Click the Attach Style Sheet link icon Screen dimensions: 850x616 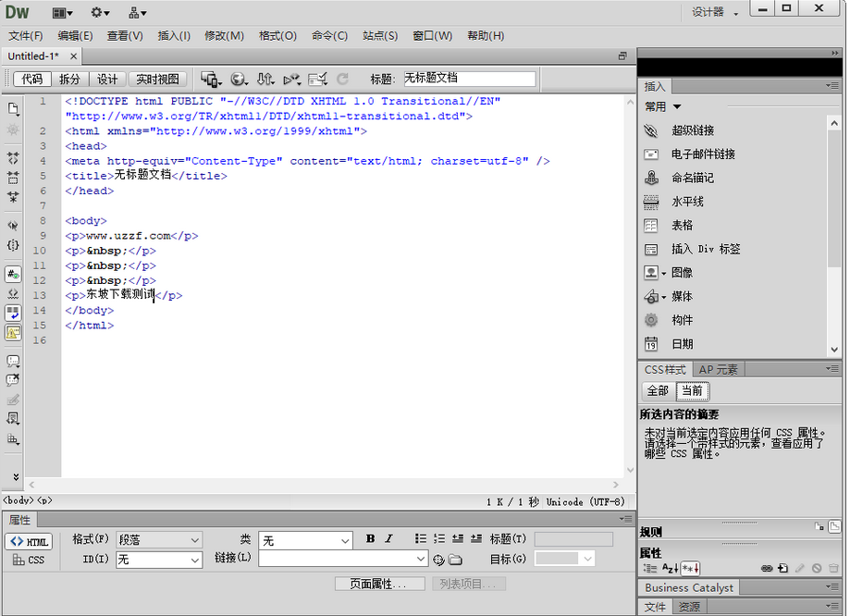[x=767, y=569]
